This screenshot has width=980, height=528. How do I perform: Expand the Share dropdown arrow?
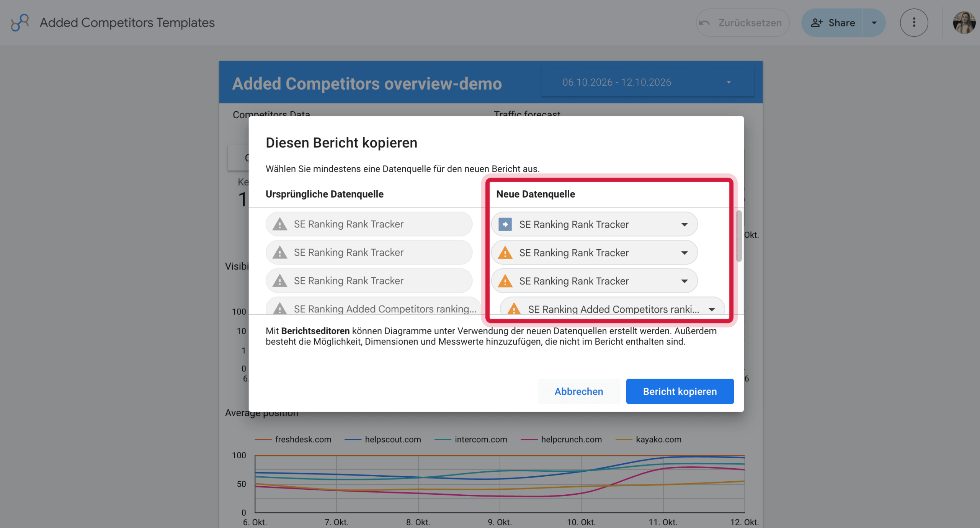point(874,23)
